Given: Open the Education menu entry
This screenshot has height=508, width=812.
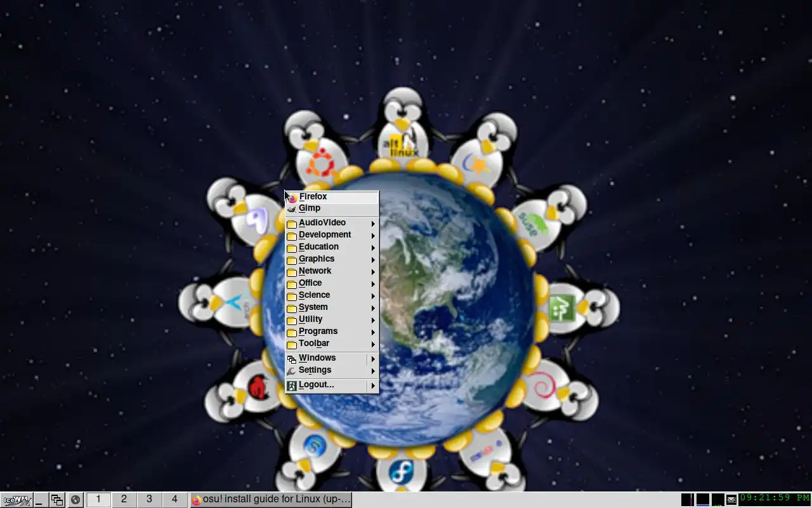Looking at the screenshot, I should click(x=332, y=247).
